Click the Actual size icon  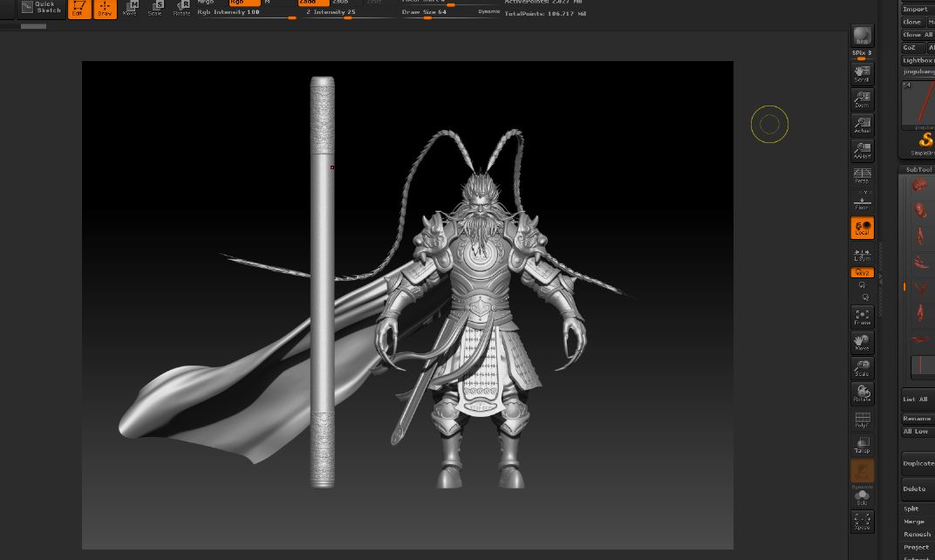coord(863,126)
